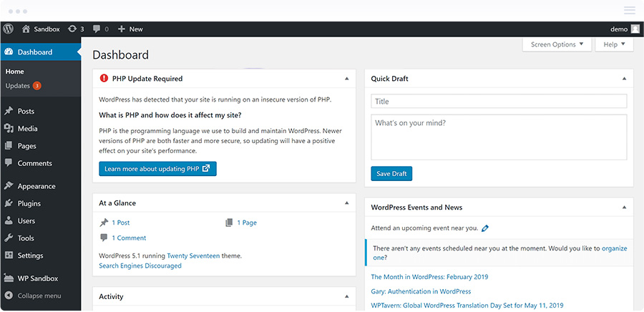Collapse the Quick Draft panel
Viewport: 644px width, 312px height.
coord(624,79)
